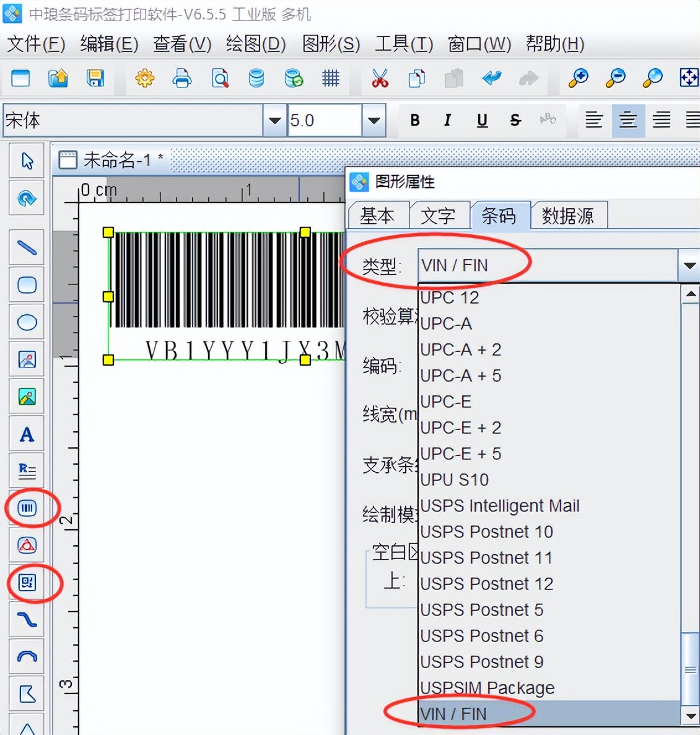Image resolution: width=700 pixels, height=735 pixels.
Task: Click the database settings icon
Action: (256, 78)
